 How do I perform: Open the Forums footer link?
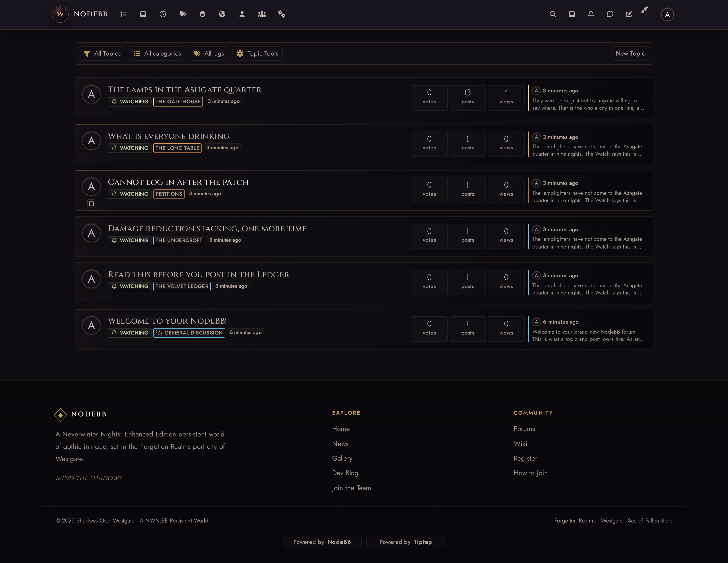[x=524, y=429]
